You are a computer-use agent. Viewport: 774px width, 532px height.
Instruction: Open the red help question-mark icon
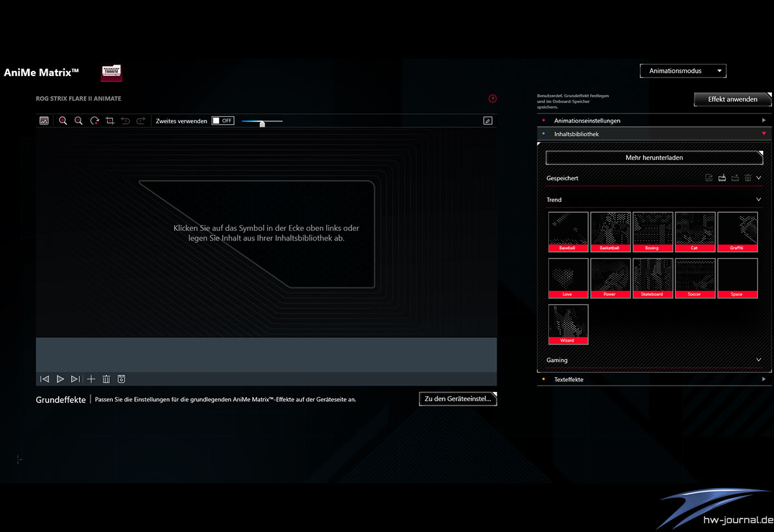(493, 99)
